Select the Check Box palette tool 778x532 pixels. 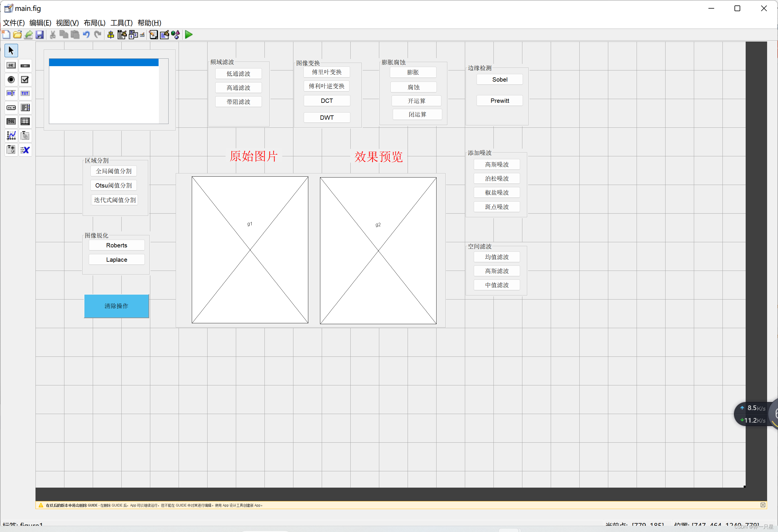[25, 80]
